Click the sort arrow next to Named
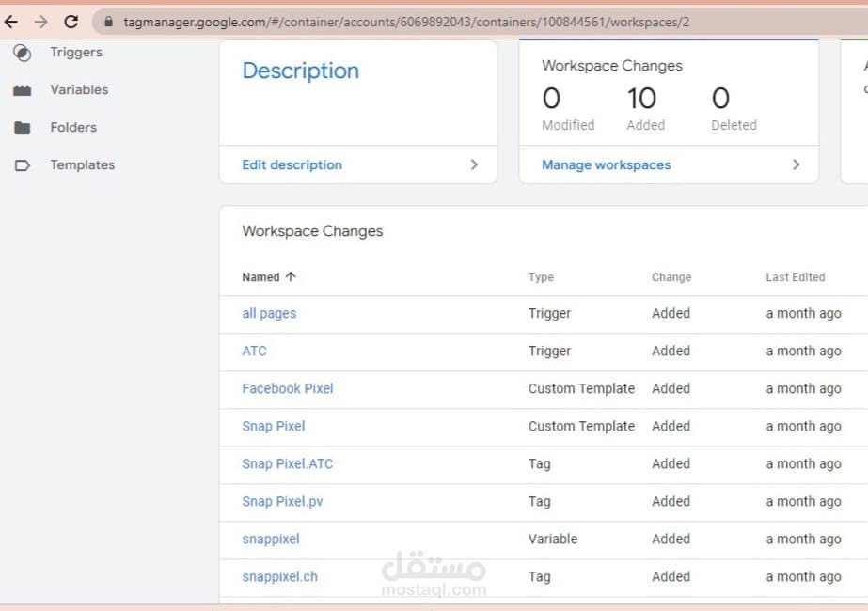Image resolution: width=868 pixels, height=611 pixels. [292, 276]
